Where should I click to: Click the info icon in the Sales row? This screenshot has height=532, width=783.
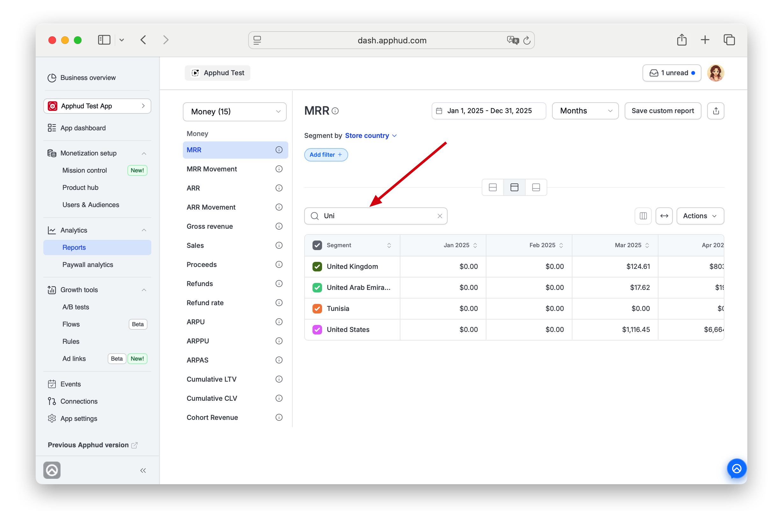click(279, 245)
